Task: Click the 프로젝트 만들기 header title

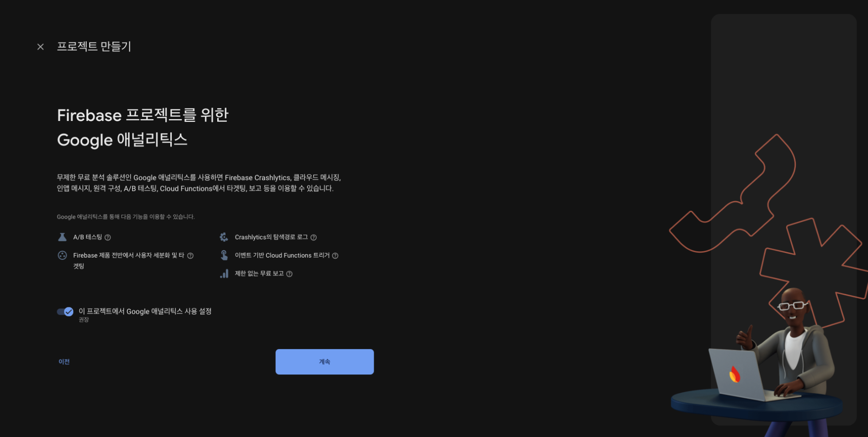Action: [x=94, y=46]
